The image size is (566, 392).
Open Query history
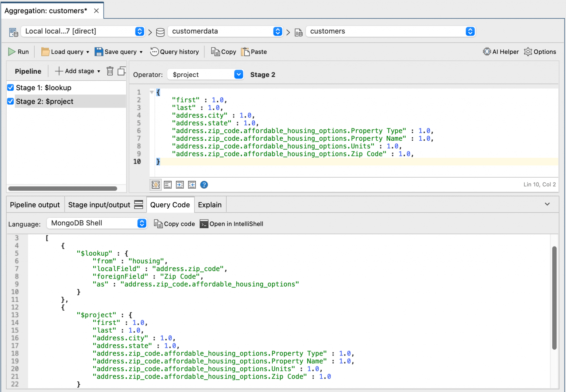click(x=174, y=52)
